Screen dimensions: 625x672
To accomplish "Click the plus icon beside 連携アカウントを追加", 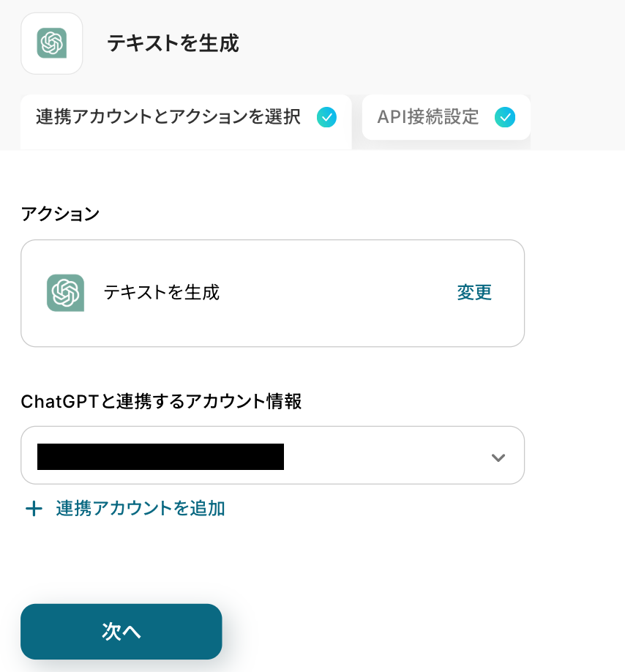I will coord(34,509).
